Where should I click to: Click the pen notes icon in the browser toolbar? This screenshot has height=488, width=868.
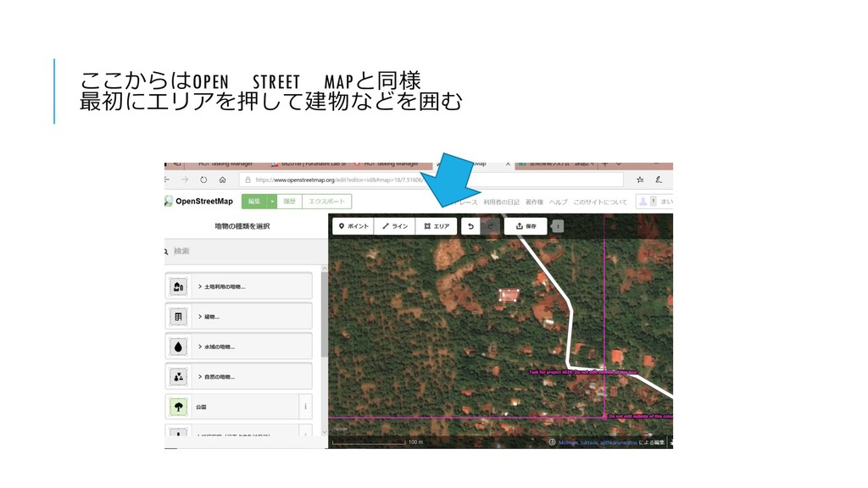(x=659, y=180)
